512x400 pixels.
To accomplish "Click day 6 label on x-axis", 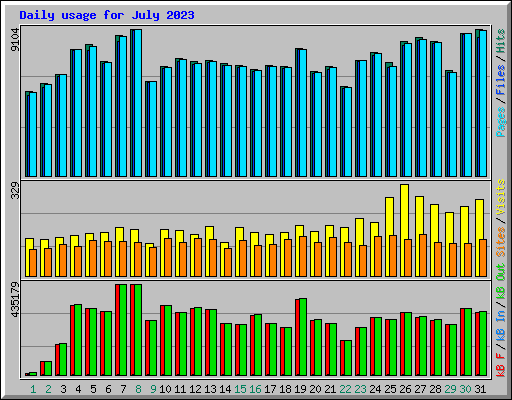I will click(x=108, y=389).
